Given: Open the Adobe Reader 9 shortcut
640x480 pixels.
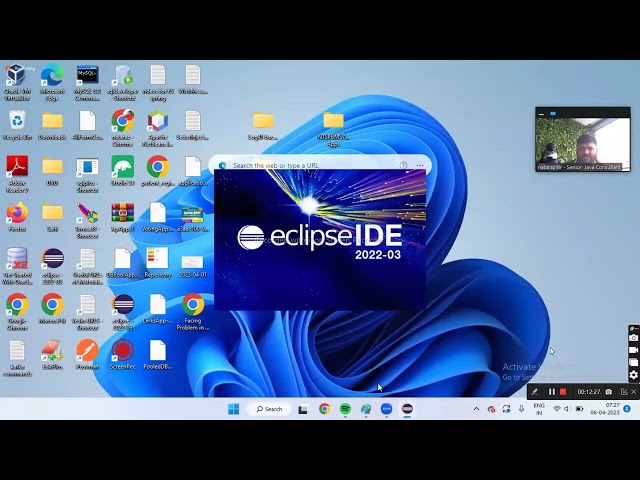Looking at the screenshot, I should click(x=17, y=174).
